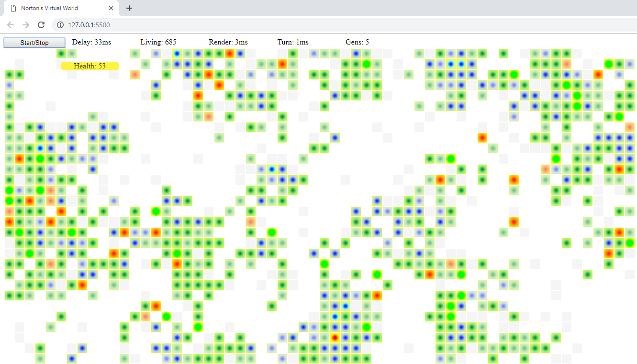This screenshot has width=637, height=364.
Task: Click the yellow Health: 53 tooltip
Action: click(90, 66)
